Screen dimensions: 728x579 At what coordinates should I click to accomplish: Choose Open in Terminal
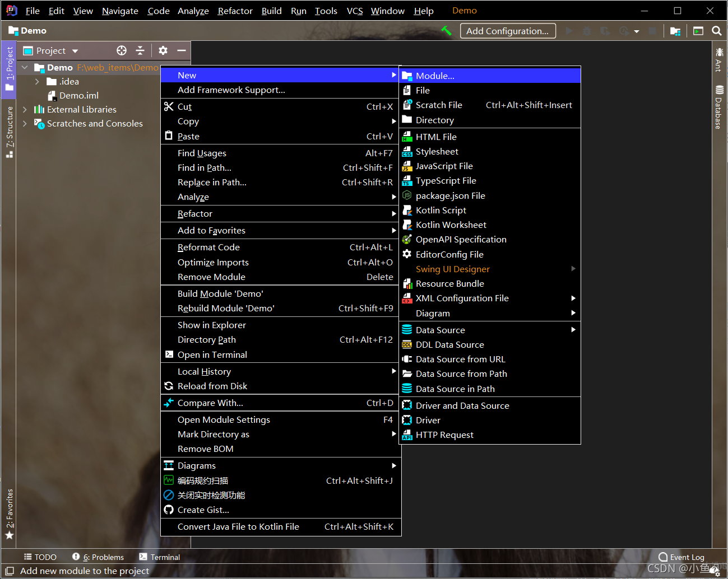[280, 354]
